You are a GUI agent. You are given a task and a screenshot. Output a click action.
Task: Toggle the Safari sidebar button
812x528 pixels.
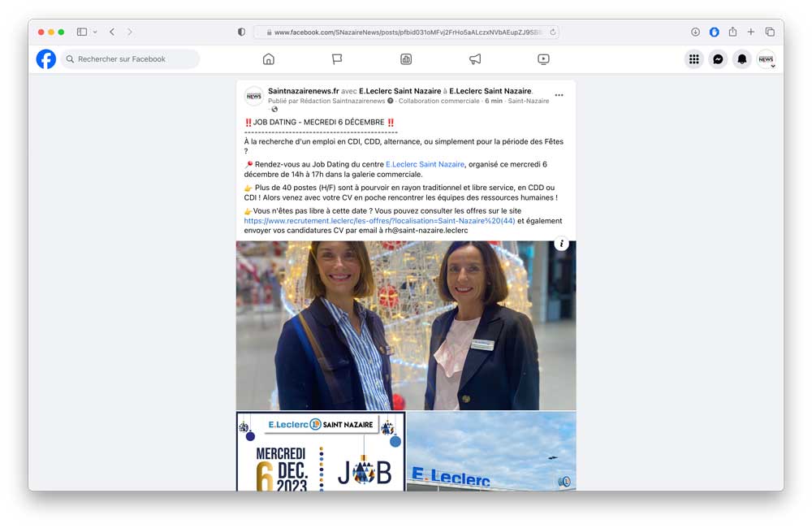click(x=82, y=32)
